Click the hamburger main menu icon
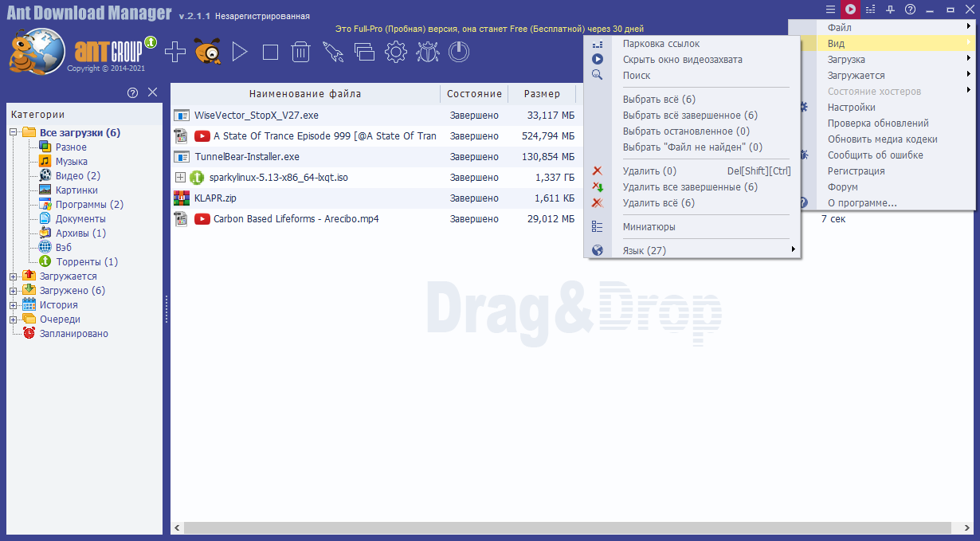Viewport: 980px width, 541px height. [831, 10]
